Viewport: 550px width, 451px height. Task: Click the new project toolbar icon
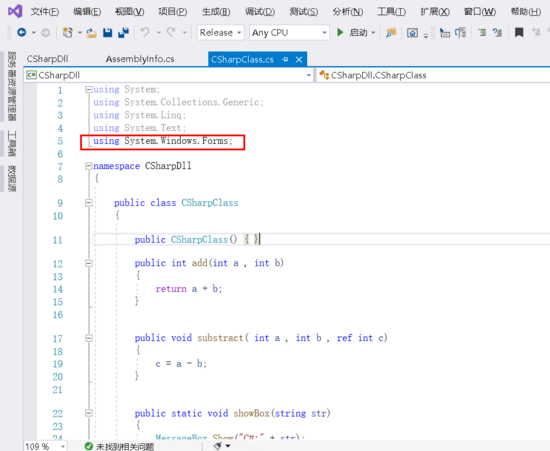pos(67,33)
